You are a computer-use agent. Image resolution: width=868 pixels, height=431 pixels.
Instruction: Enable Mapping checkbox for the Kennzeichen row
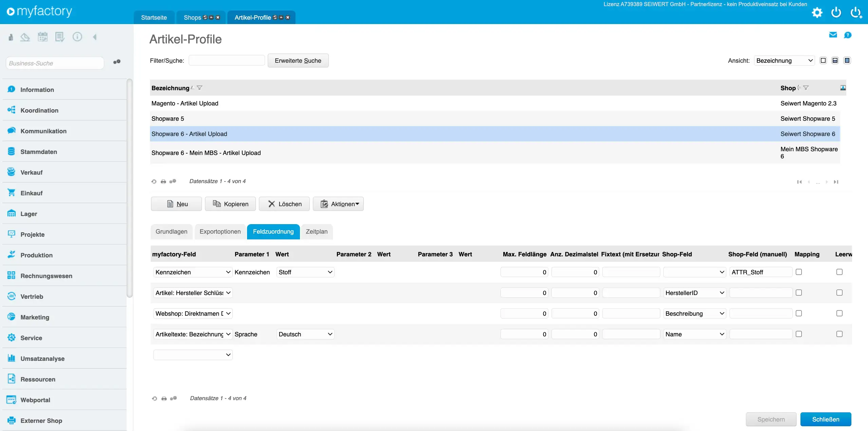(799, 272)
